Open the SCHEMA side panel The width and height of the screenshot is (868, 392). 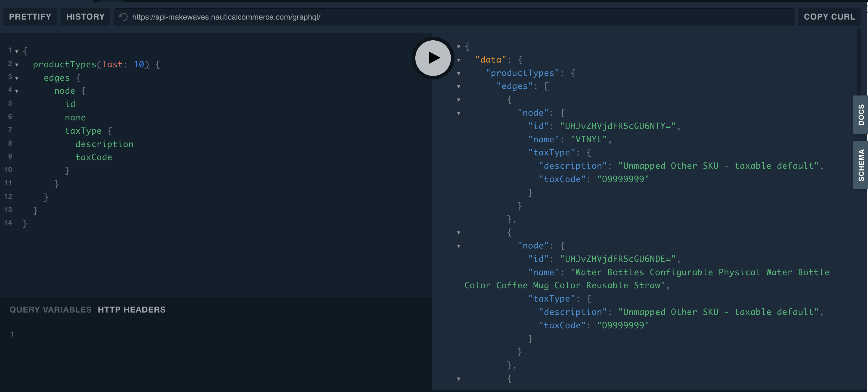coord(861,165)
